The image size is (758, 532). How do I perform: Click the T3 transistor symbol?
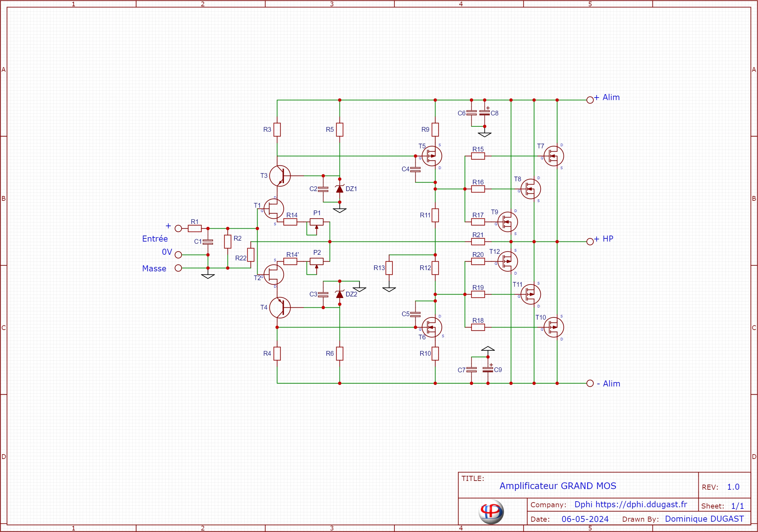pos(280,176)
